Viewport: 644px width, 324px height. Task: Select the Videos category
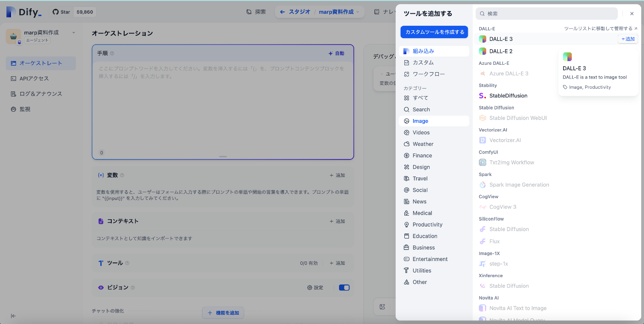(x=434, y=132)
